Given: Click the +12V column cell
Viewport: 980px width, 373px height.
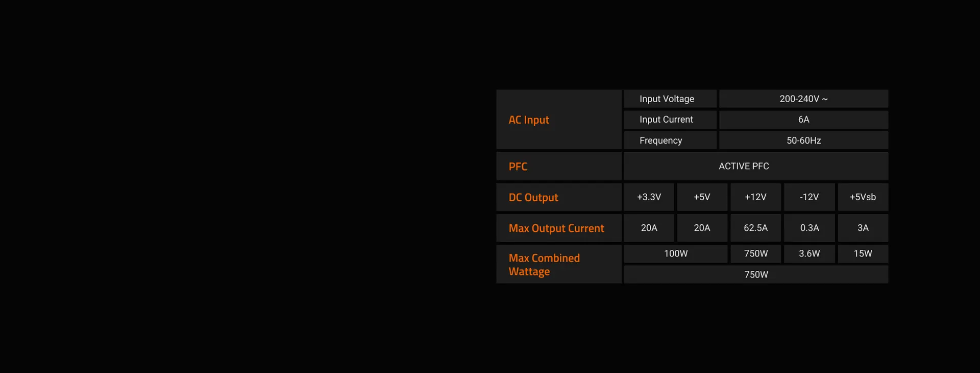Looking at the screenshot, I should click(x=755, y=197).
